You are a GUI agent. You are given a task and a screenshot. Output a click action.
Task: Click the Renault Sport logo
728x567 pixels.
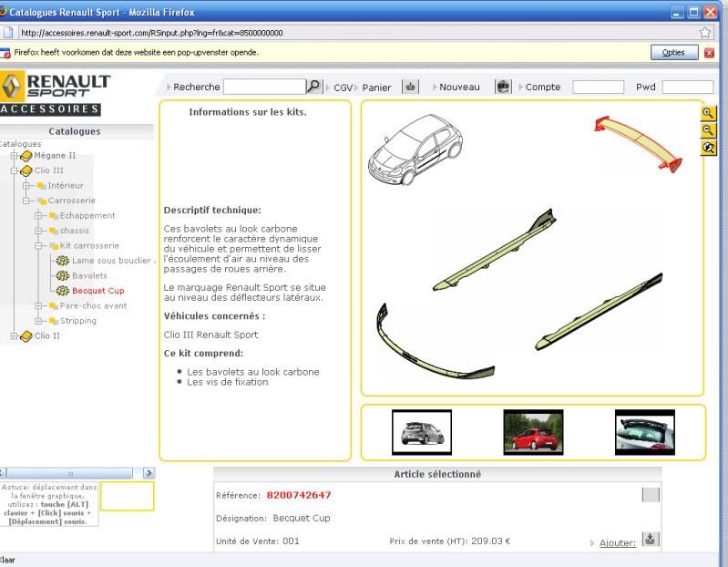point(55,93)
